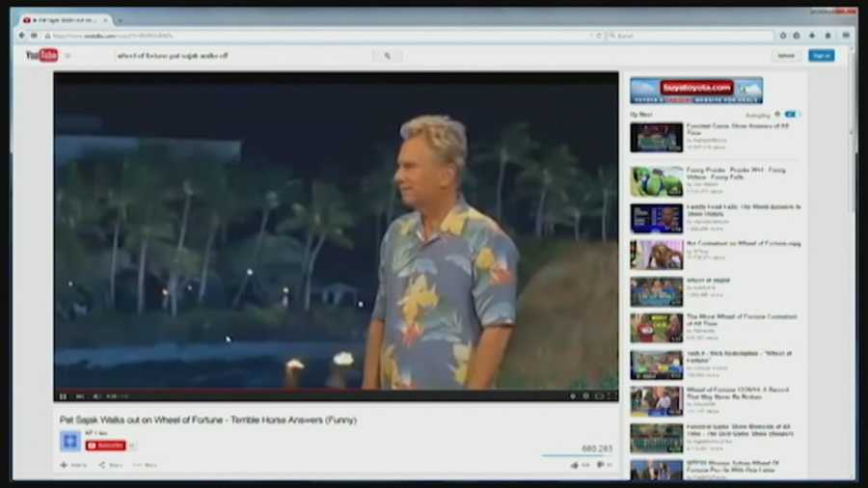
Task: Go back with browser back arrow
Action: [22, 36]
